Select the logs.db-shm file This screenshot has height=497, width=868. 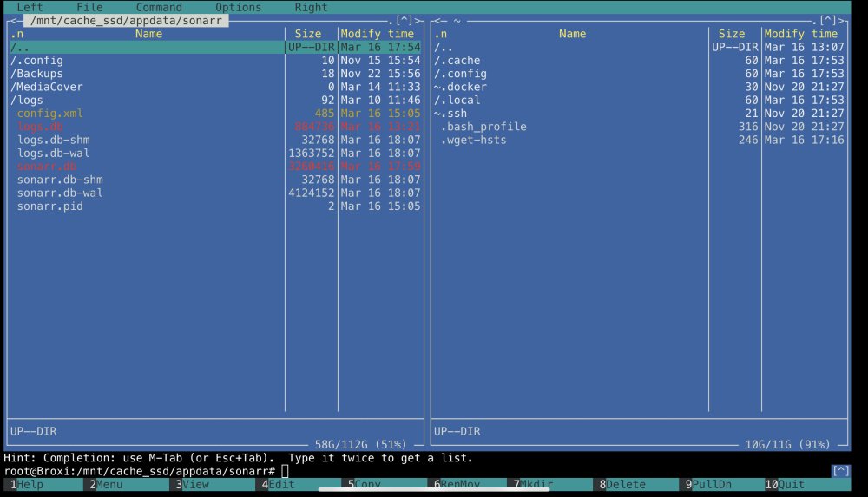coord(215,140)
